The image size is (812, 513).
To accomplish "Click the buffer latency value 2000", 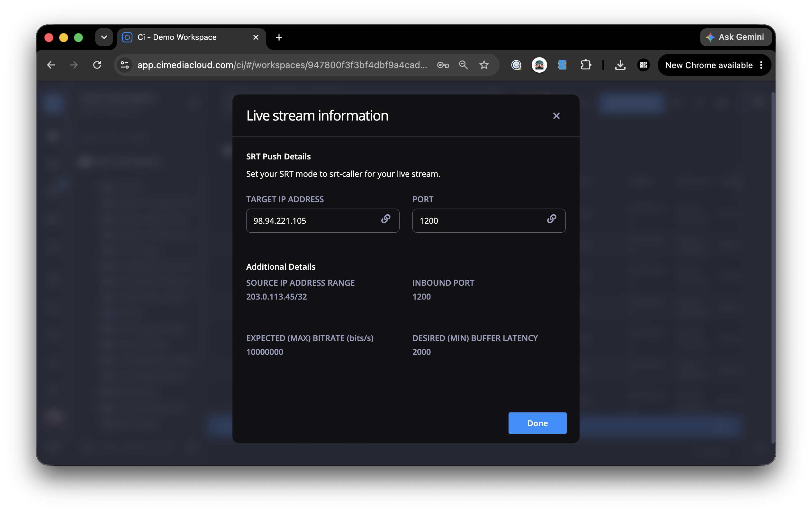I will 421,352.
